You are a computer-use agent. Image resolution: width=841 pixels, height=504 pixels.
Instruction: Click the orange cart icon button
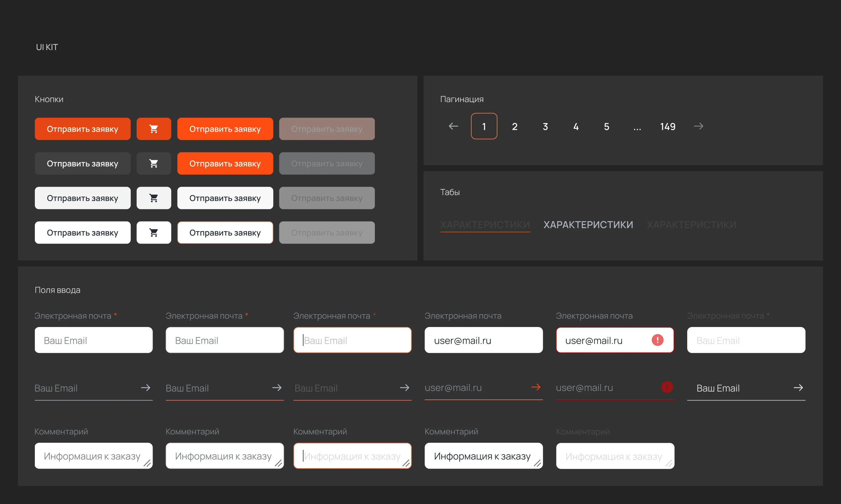pos(154,129)
